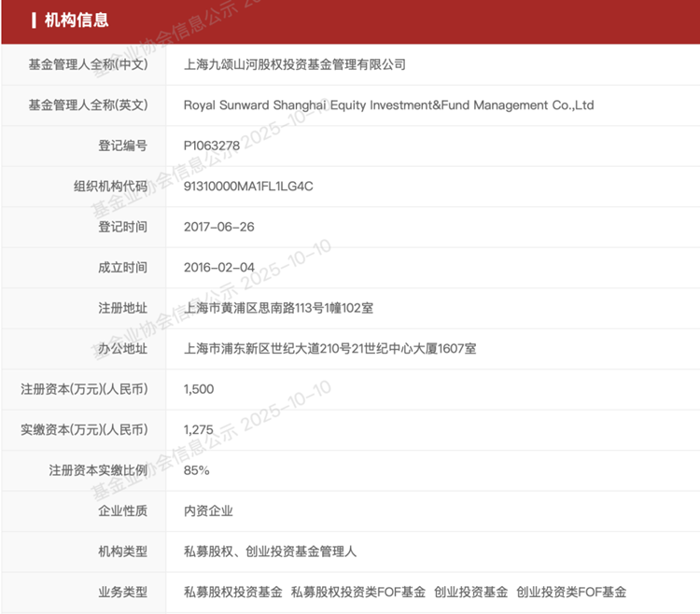
Task: Click the 私募股权投资类FOF基金 business type
Action: (357, 593)
